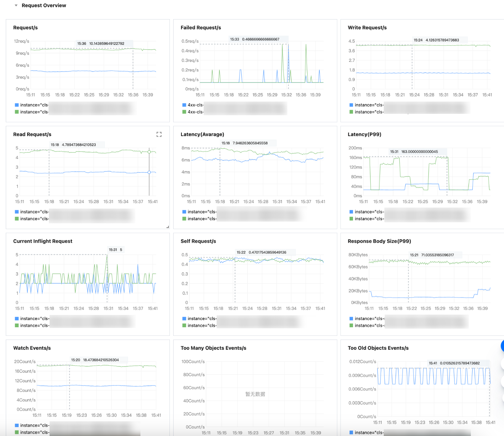Click green legend square in Failed Request/s

[184, 112]
